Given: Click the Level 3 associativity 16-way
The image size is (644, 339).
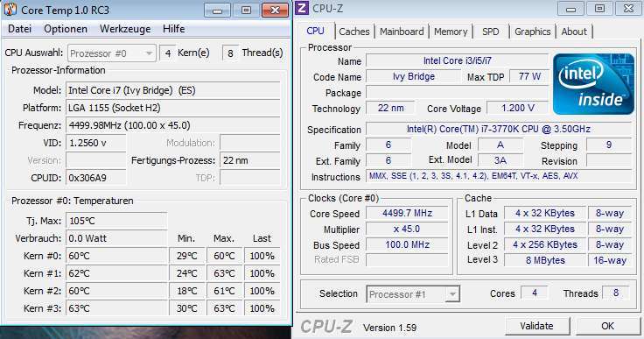Looking at the screenshot, I should click(x=610, y=260).
